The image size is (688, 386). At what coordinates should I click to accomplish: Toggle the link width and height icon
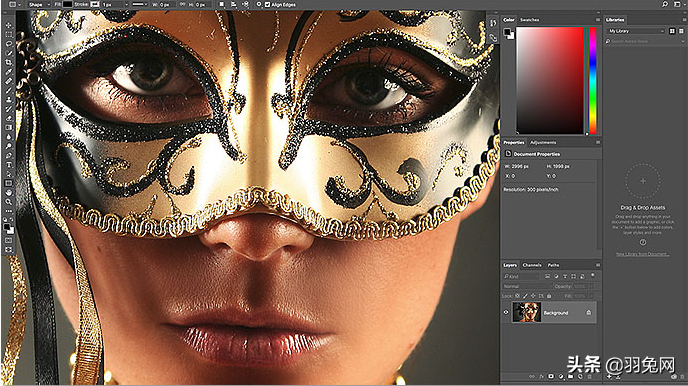pyautogui.click(x=183, y=4)
